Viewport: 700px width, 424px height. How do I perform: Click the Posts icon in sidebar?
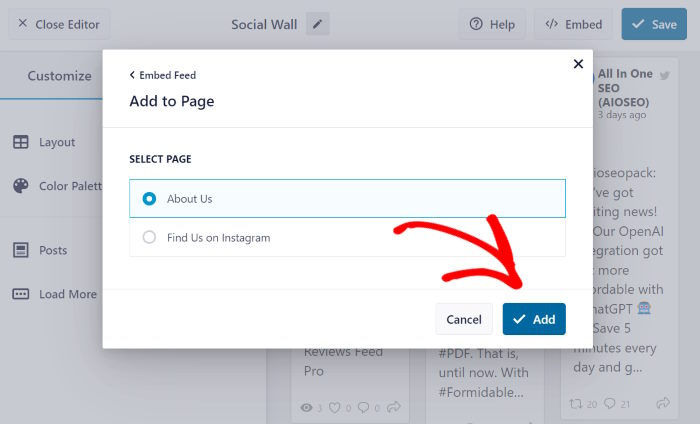coord(21,250)
